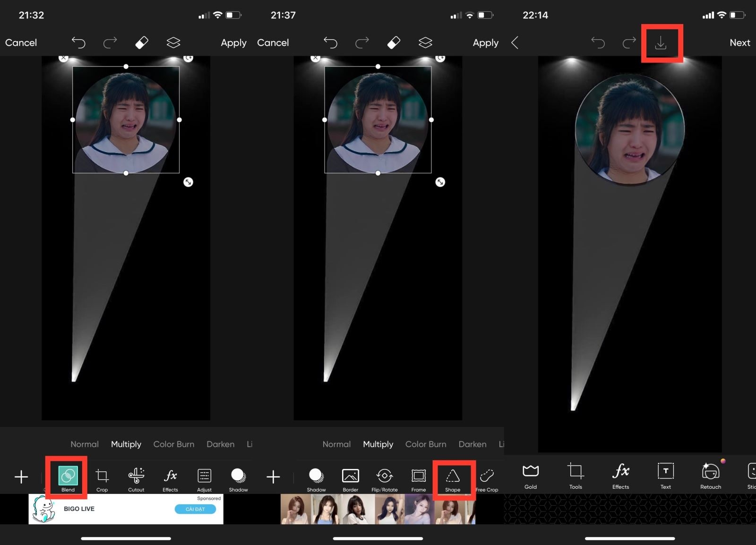Open the Adjust tool
Viewport: 756px width, 545px height.
tap(204, 478)
